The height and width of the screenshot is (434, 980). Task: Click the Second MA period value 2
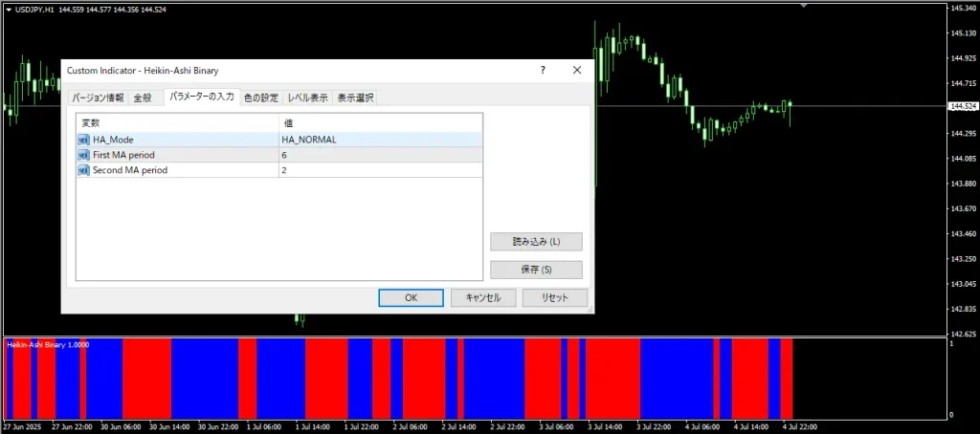[x=381, y=170]
